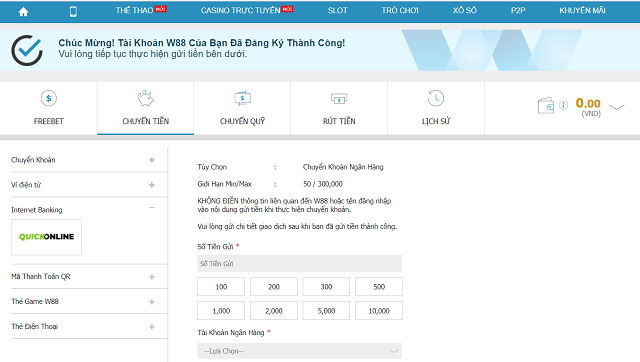This screenshot has width=640, height=362.
Task: Click Chuyển Khoản Ngân Hàng option text
Action: [343, 167]
